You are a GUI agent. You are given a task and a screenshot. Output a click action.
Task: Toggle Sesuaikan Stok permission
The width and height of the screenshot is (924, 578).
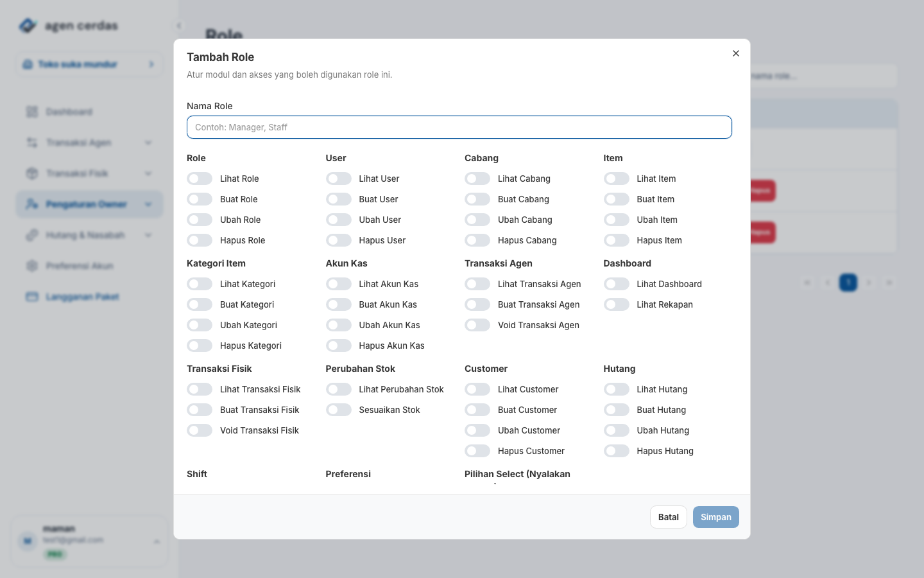click(x=339, y=410)
